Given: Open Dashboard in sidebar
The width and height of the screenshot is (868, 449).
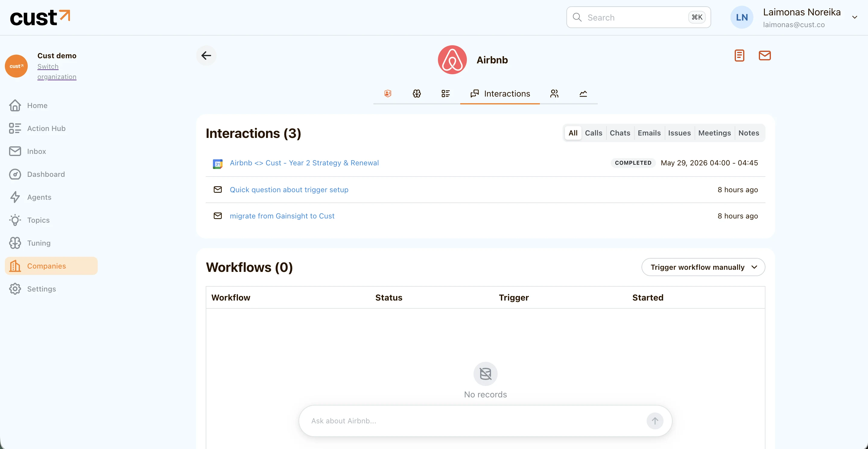Looking at the screenshot, I should (51, 174).
